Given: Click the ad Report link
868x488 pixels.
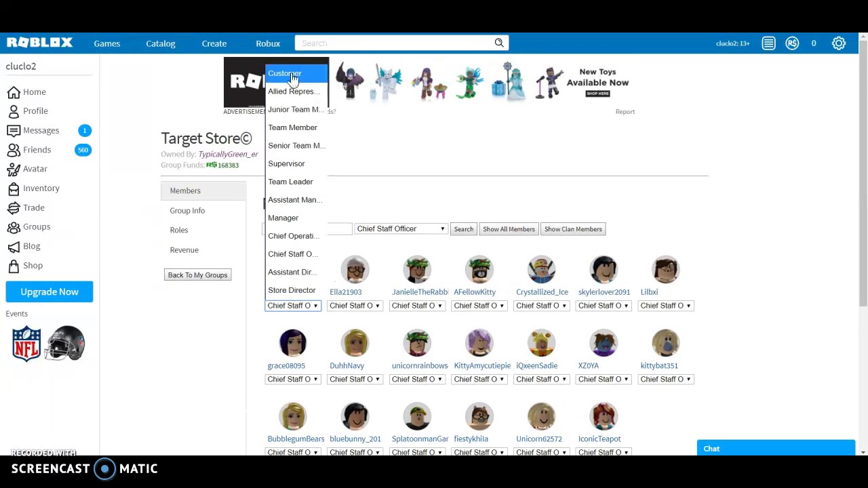Looking at the screenshot, I should [x=625, y=112].
